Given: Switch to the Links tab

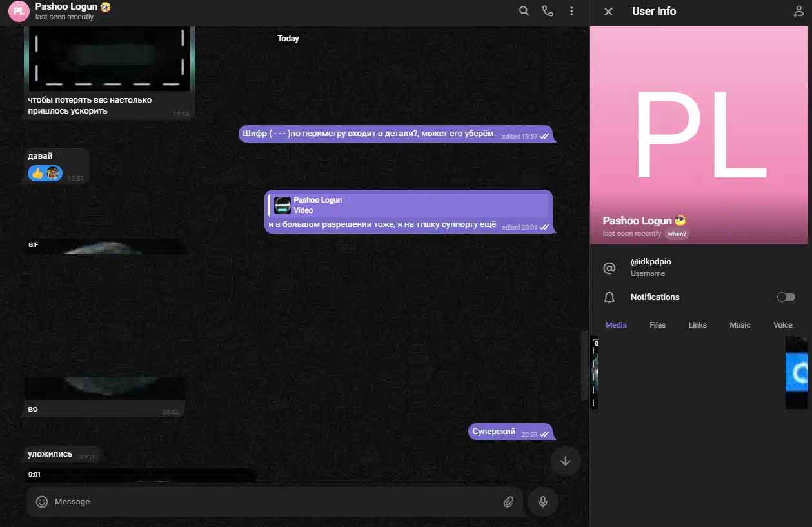Looking at the screenshot, I should [x=697, y=325].
